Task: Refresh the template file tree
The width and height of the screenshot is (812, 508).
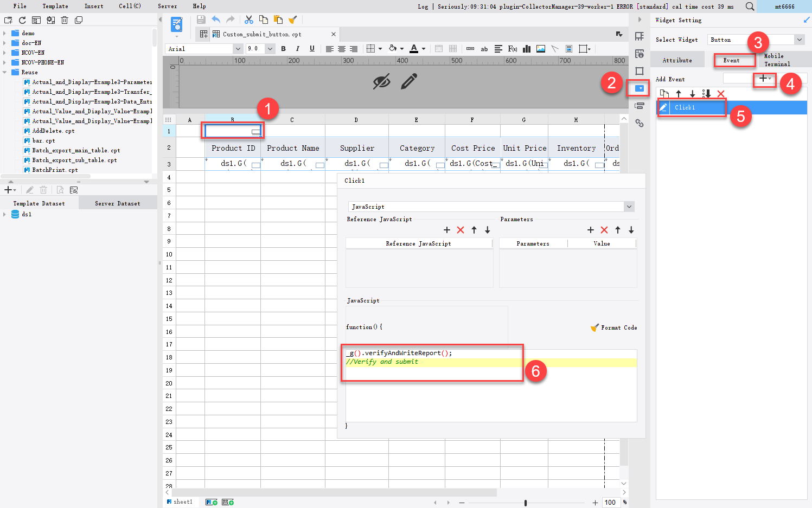Action: [x=22, y=20]
